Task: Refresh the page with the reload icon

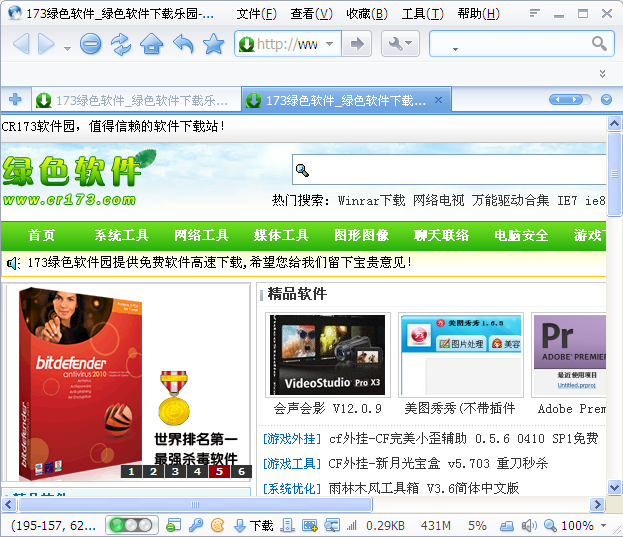Action: click(121, 44)
